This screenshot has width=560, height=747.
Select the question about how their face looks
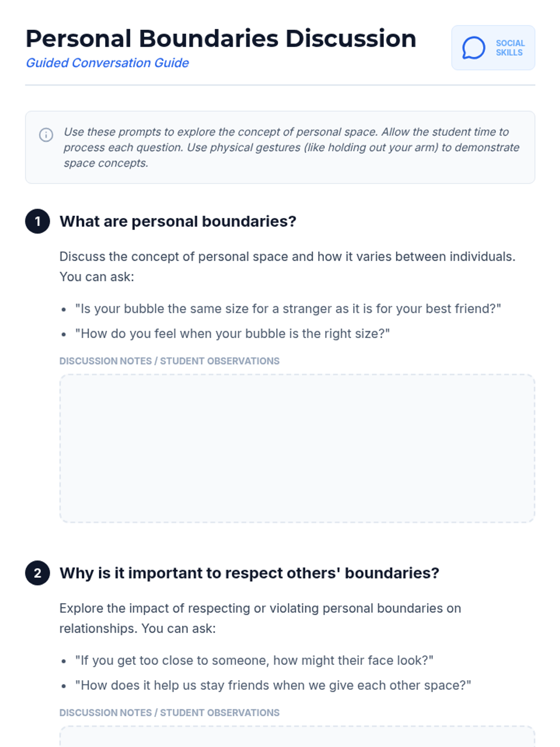254,660
